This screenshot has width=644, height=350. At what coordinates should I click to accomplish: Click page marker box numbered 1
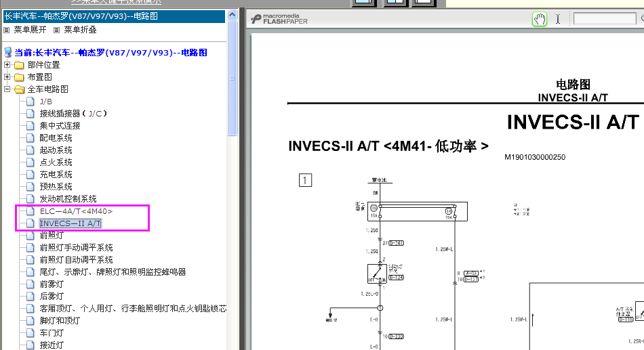(305, 180)
